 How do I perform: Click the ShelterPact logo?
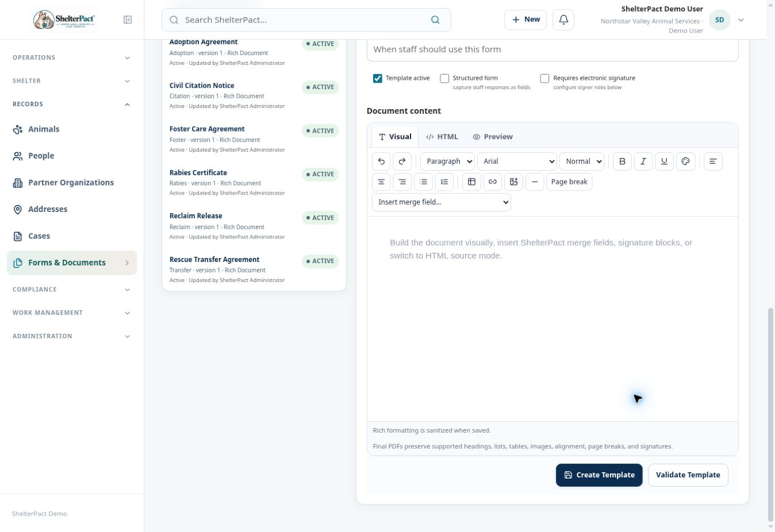pyautogui.click(x=64, y=20)
